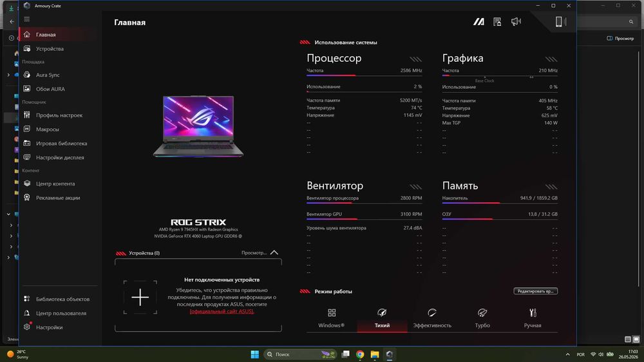Select Эффективность operating mode
The image size is (644, 362).
432,318
